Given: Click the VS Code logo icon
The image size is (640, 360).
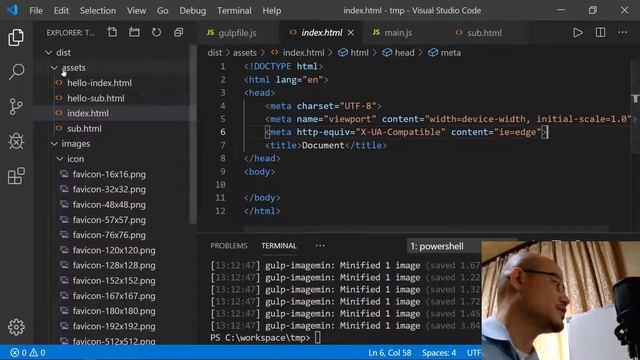Looking at the screenshot, I should [x=12, y=10].
